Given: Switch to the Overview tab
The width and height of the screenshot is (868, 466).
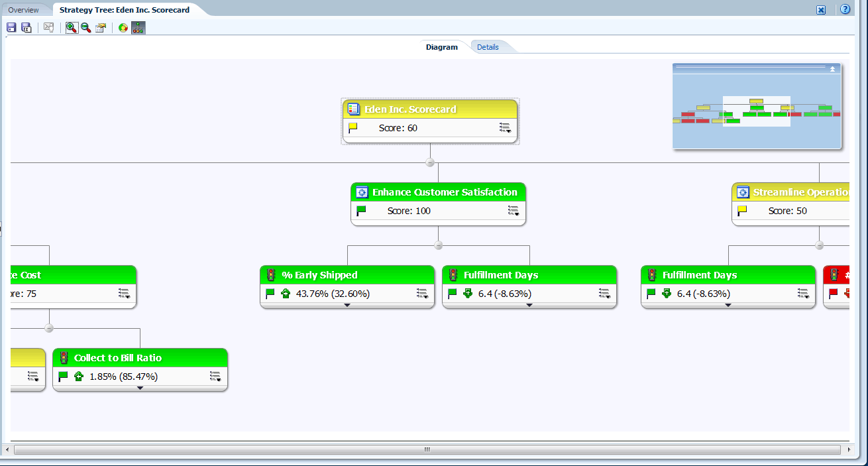Looking at the screenshot, I should click(23, 10).
